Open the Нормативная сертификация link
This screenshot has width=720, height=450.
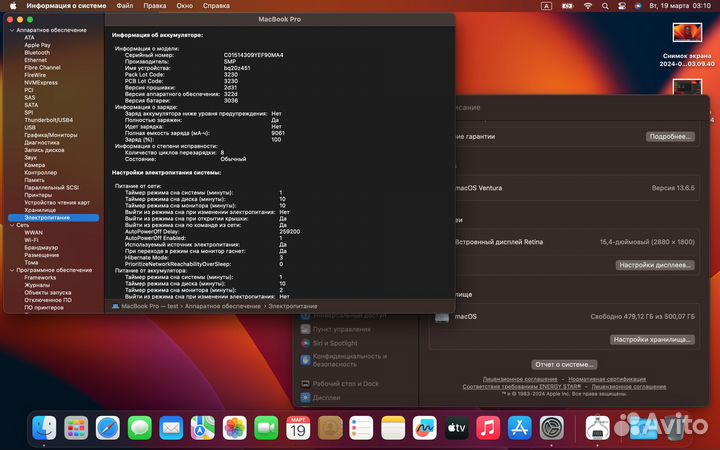[607, 379]
